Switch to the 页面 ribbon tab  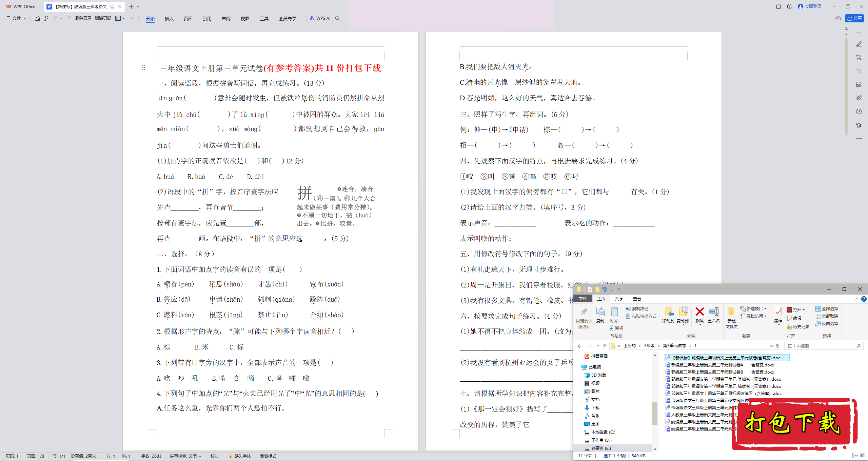click(x=188, y=18)
